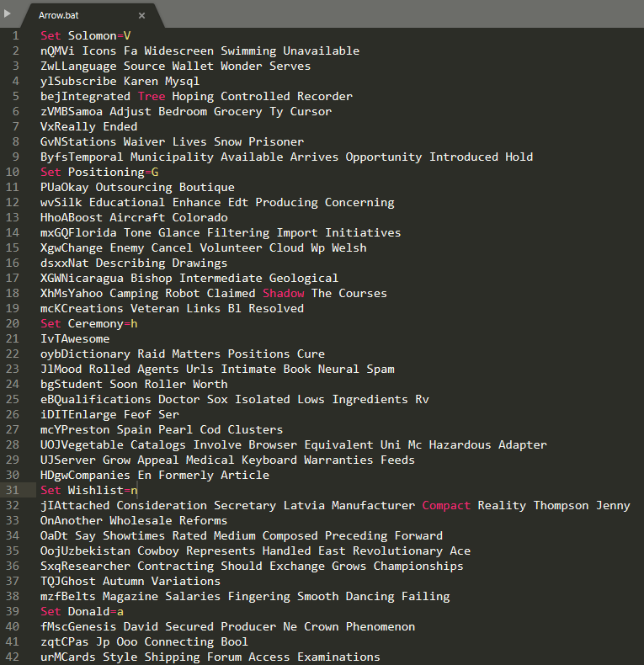This screenshot has height=665, width=644.
Task: Click the variable name 'Donald' on line 39
Action: (88, 611)
